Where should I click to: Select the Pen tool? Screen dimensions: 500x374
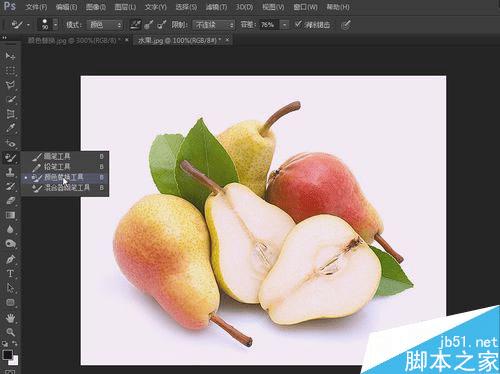pyautogui.click(x=10, y=259)
